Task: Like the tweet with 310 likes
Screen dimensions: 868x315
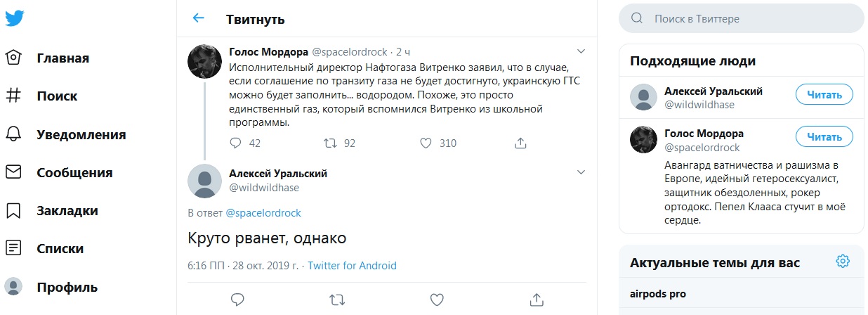Action: click(x=426, y=143)
